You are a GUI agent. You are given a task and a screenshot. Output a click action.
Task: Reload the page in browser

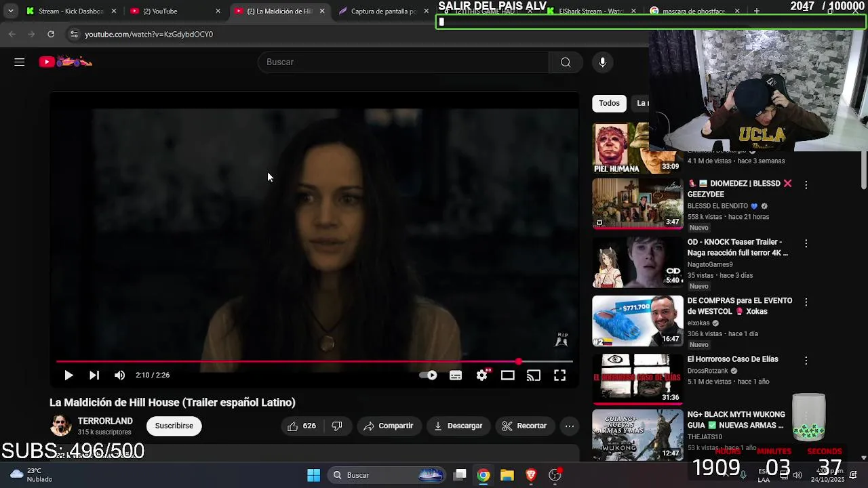tap(51, 34)
